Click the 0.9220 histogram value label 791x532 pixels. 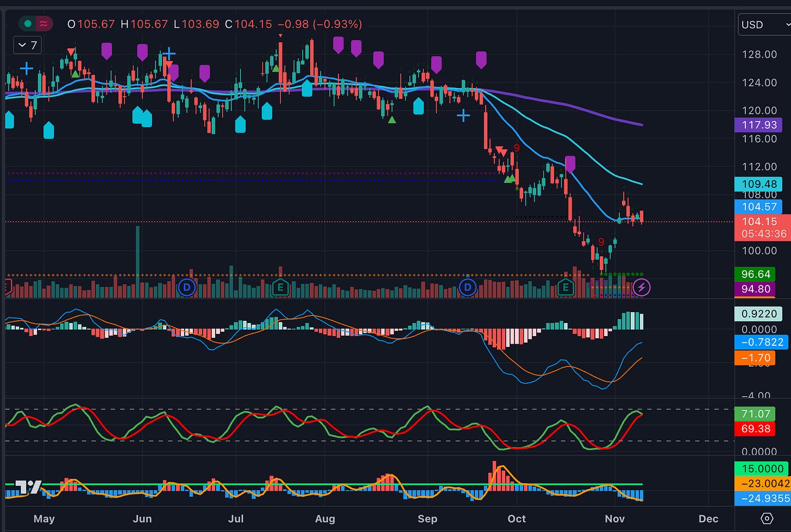pos(758,314)
